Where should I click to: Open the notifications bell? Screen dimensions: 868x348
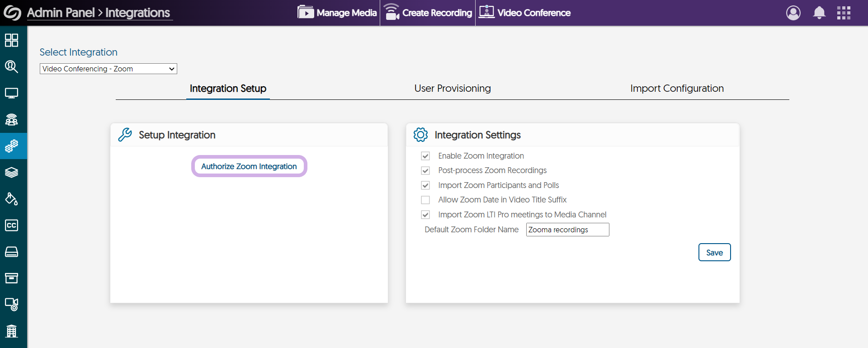pyautogui.click(x=819, y=13)
